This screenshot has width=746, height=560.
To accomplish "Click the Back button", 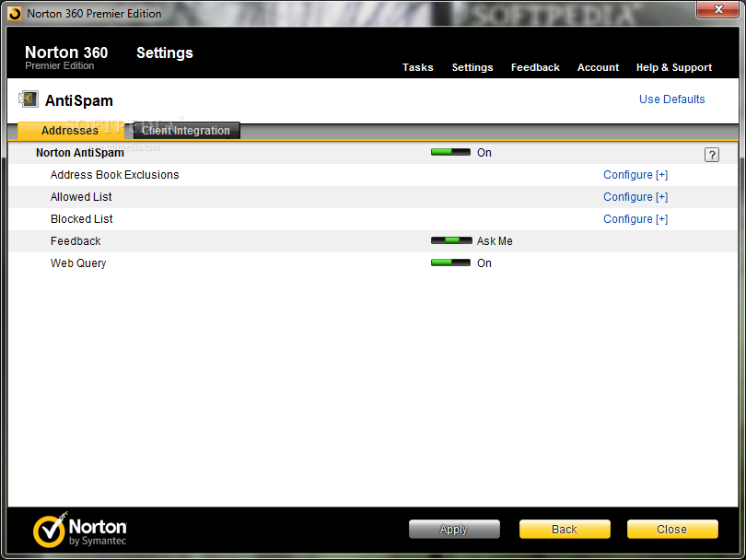I will 565,529.
